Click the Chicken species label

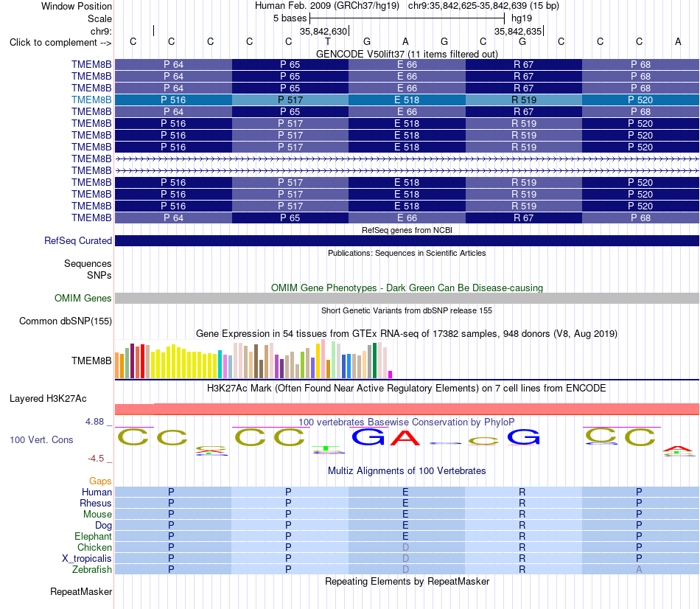coord(94,547)
